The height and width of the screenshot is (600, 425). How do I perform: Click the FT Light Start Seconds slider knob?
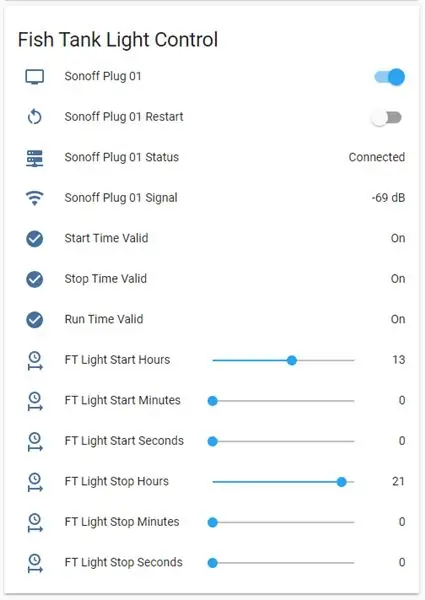[213, 442]
